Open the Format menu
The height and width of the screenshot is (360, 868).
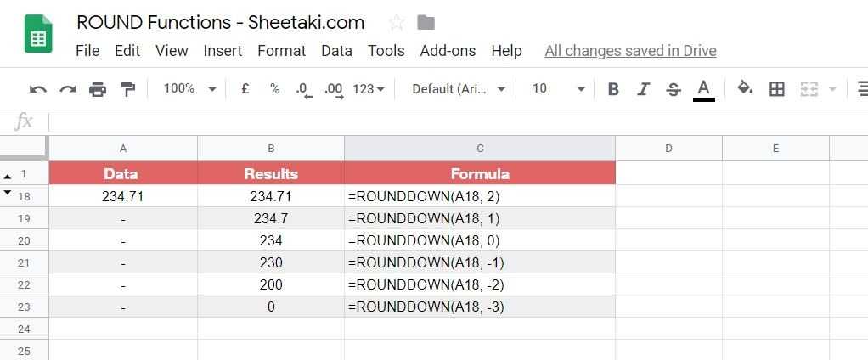281,51
